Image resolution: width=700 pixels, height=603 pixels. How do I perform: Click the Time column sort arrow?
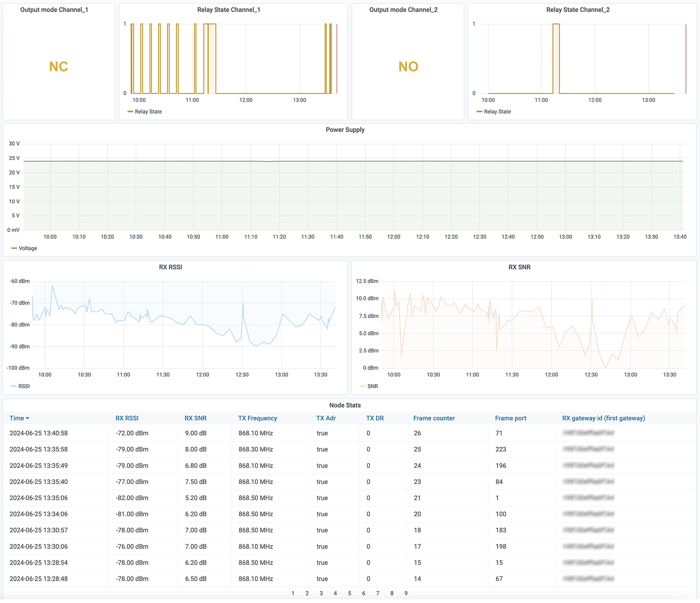pos(27,418)
